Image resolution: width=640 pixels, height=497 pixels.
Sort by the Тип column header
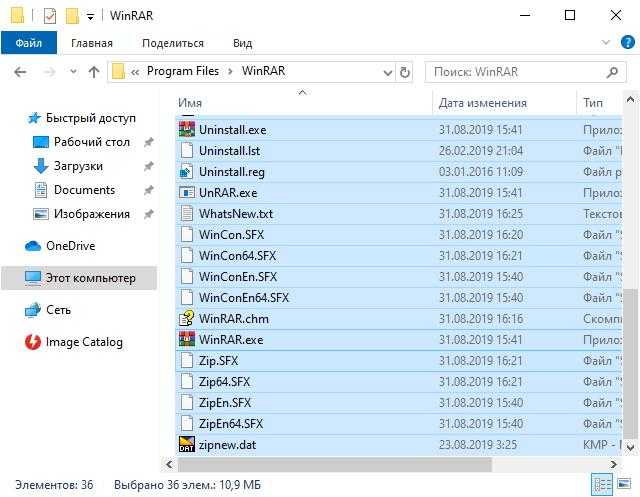point(593,103)
